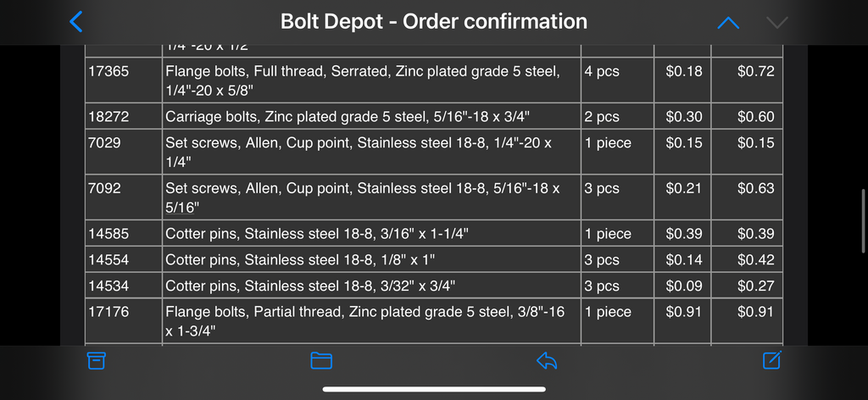The width and height of the screenshot is (868, 400).
Task: Tap the Carriage bolts 5/16"-18 x 3/4" description
Action: [x=359, y=117]
